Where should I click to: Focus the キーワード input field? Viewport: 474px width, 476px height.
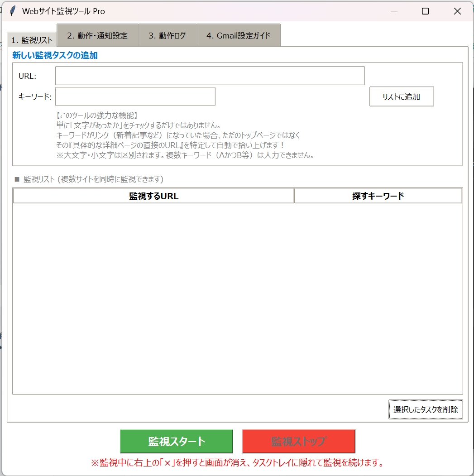coord(135,96)
